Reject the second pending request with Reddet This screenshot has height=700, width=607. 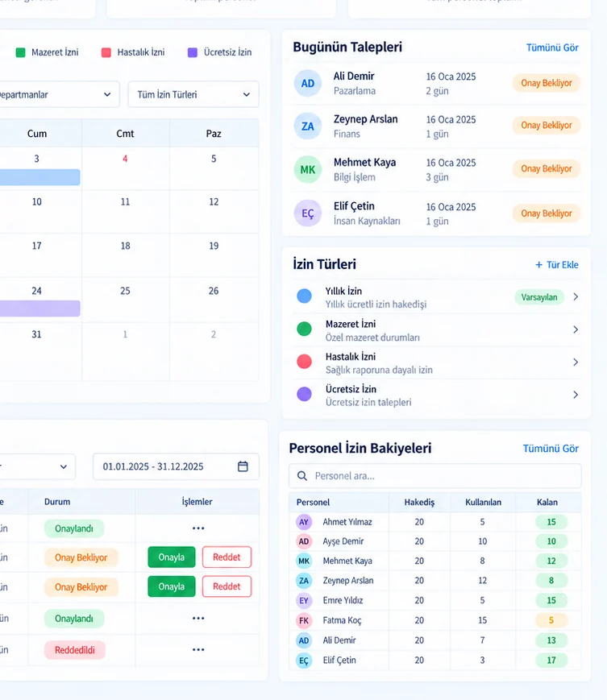click(x=227, y=586)
